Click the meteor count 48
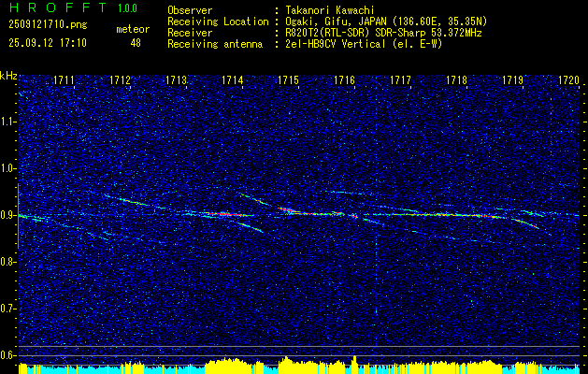Screen dimensions: 588x374 136,43
